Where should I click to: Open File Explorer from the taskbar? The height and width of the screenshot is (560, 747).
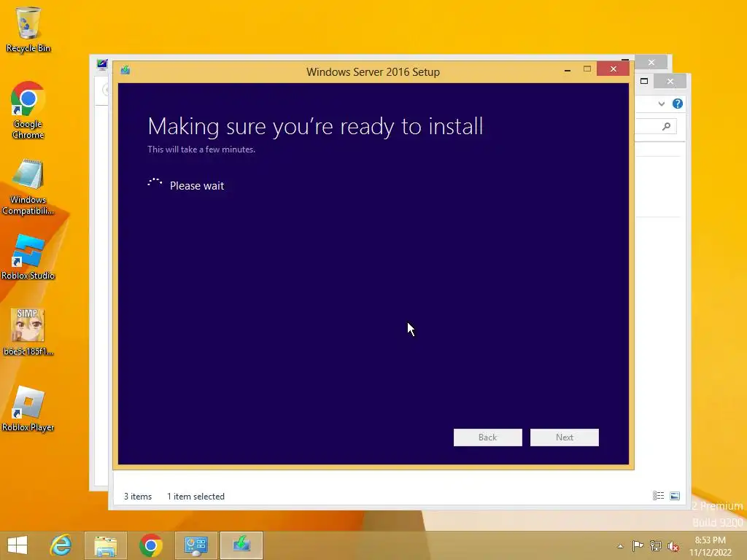[105, 545]
